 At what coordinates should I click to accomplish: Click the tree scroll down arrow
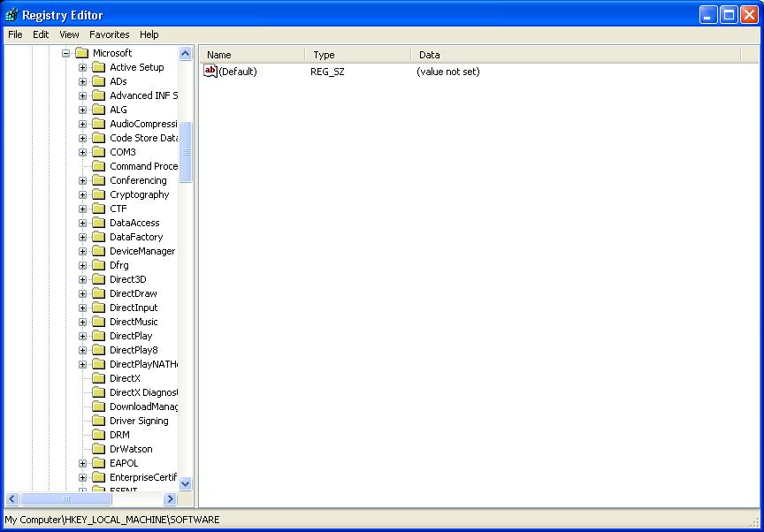coord(186,483)
